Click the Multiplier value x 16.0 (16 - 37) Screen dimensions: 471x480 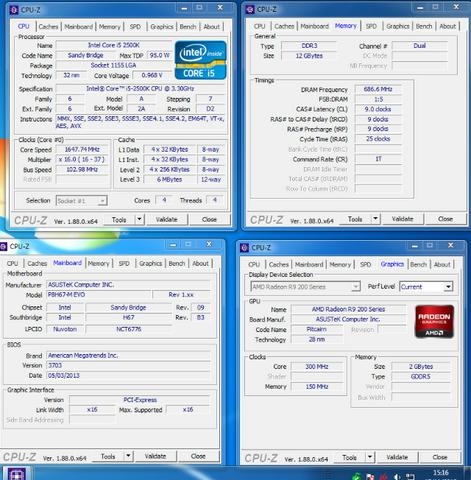click(82, 159)
